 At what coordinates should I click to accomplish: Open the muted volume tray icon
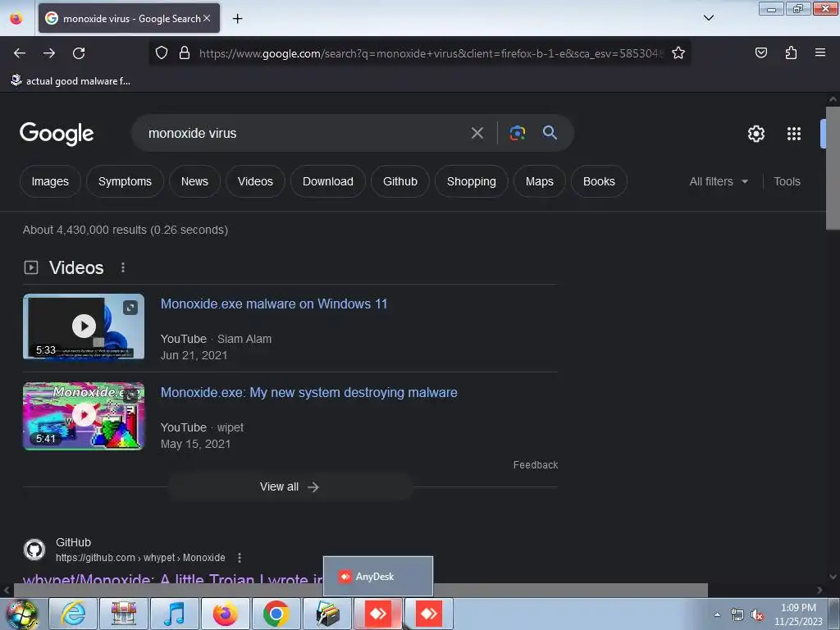pos(757,615)
